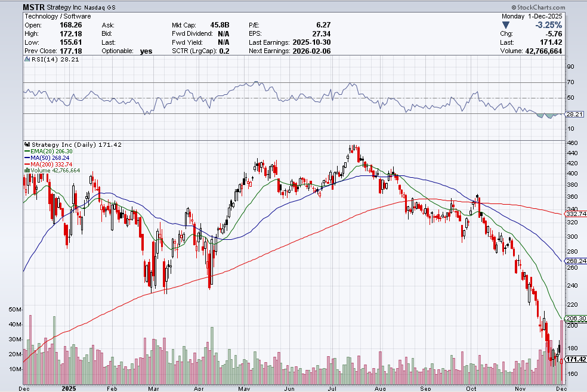The image size is (587, 392).
Task: Click the 240 label on the price axis
Action: pos(573,286)
